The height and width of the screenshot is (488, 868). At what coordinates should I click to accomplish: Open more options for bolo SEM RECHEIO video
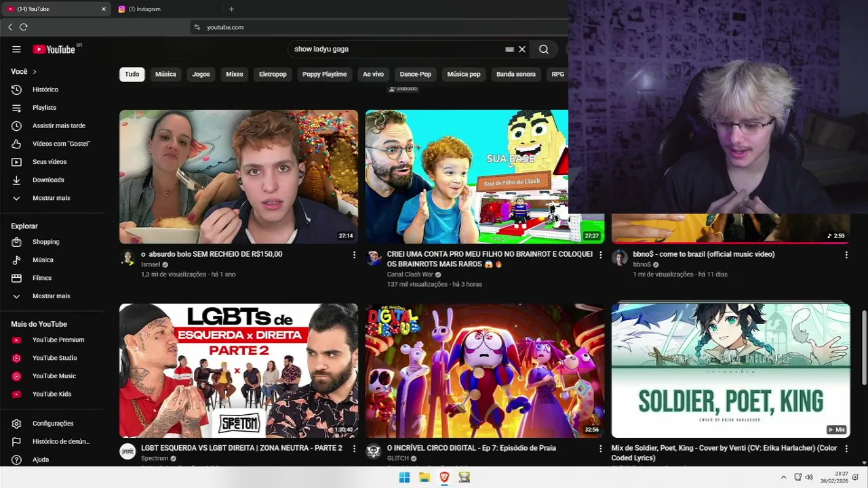354,255
